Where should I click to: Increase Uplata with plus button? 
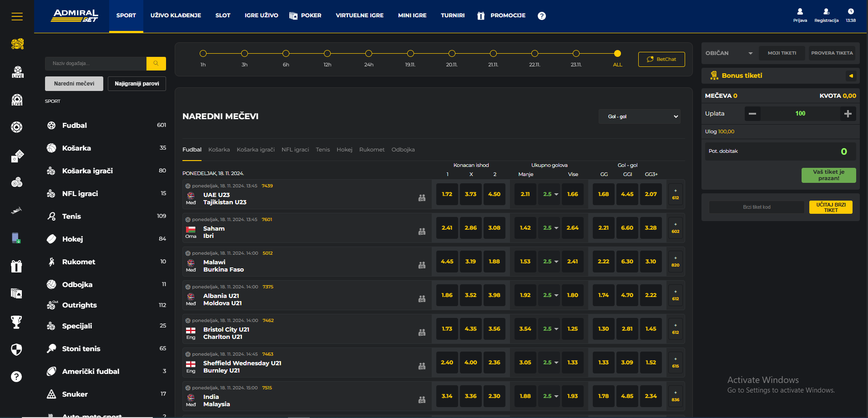848,114
